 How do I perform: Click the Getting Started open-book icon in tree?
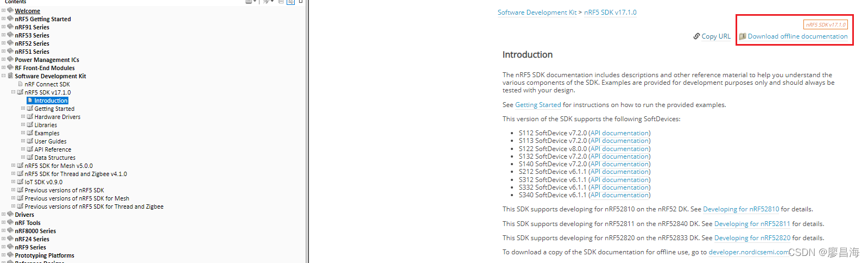point(30,108)
